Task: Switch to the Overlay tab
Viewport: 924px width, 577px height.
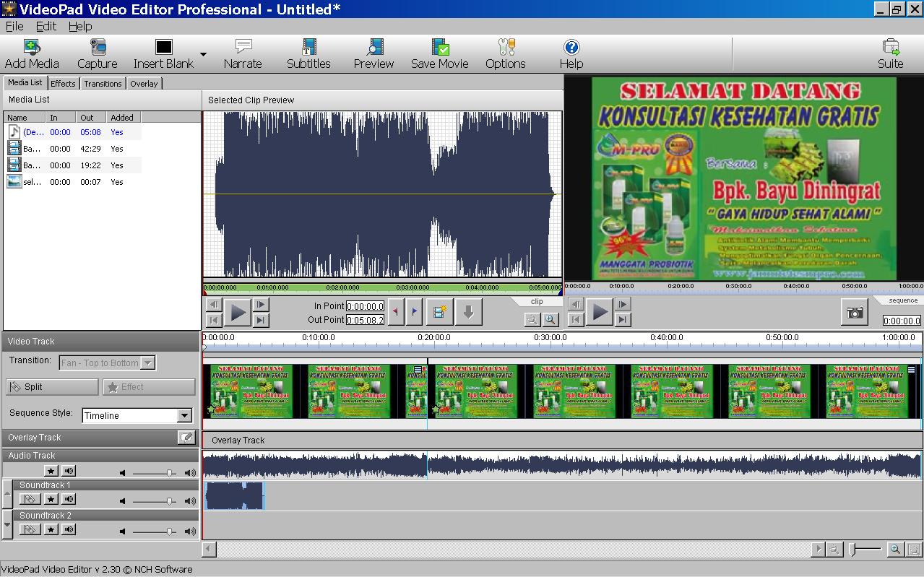Action: [x=144, y=83]
